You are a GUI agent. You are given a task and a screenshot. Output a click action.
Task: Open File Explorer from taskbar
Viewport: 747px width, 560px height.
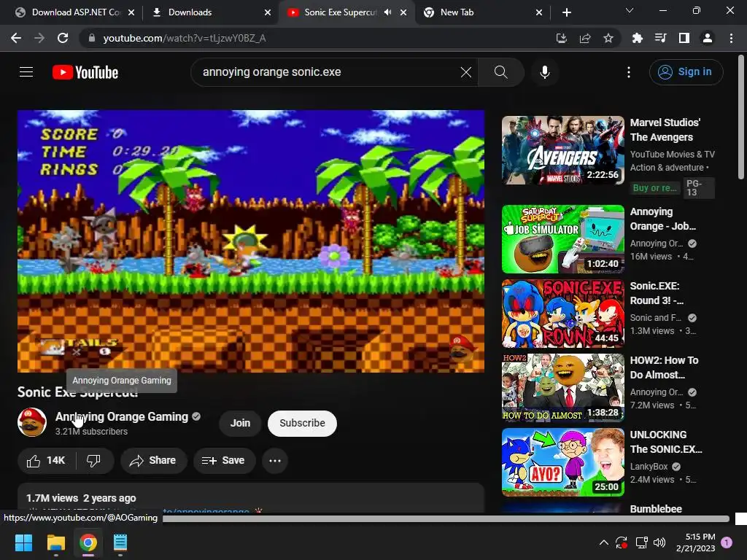click(55, 542)
